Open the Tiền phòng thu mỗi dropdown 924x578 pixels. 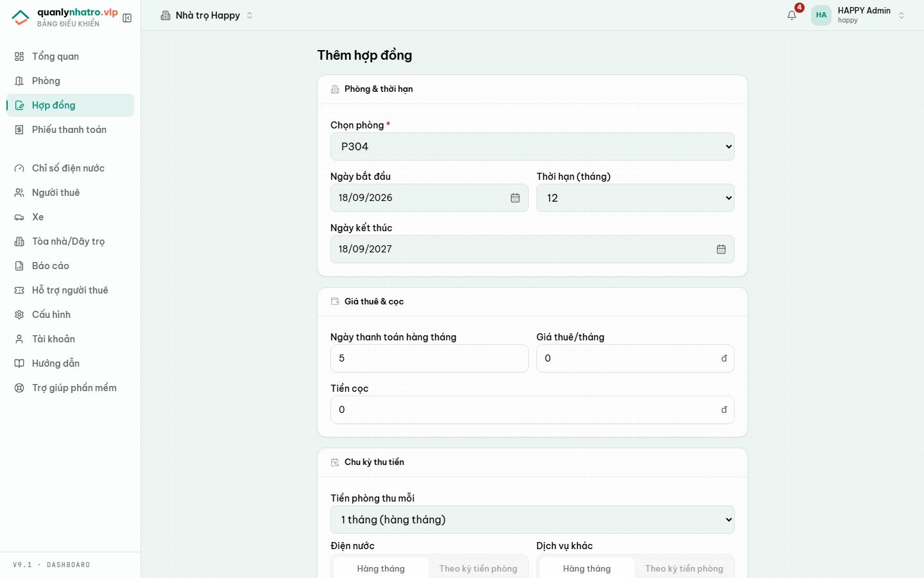[533, 520]
